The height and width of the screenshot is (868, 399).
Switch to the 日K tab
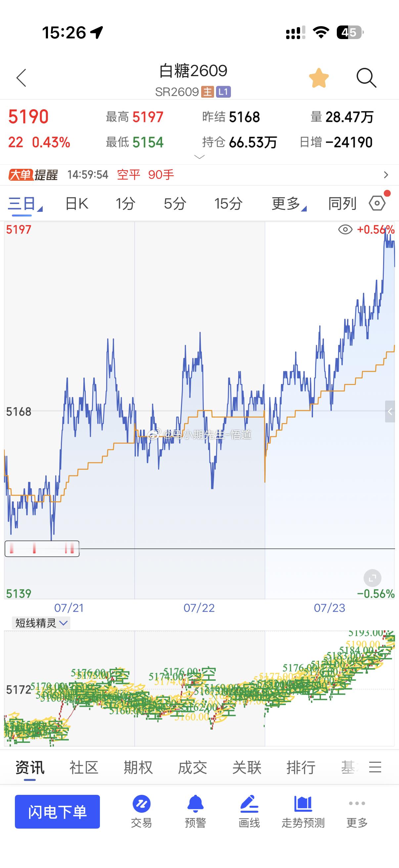(x=77, y=204)
